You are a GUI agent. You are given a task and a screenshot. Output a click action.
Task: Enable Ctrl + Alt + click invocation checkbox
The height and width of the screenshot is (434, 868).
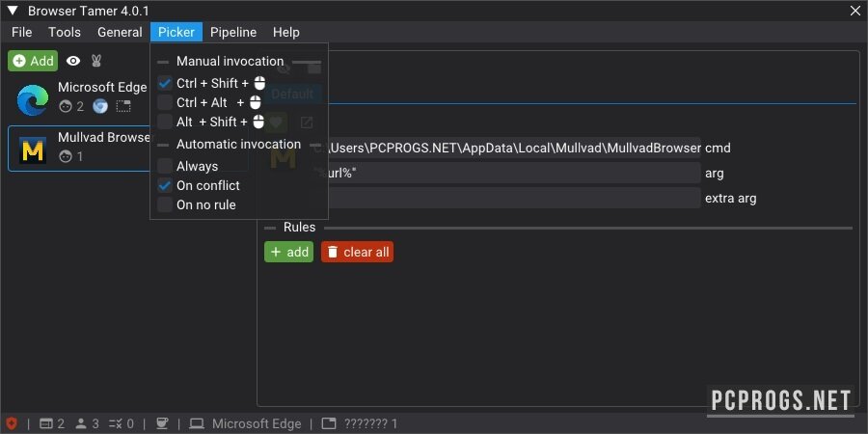click(165, 102)
